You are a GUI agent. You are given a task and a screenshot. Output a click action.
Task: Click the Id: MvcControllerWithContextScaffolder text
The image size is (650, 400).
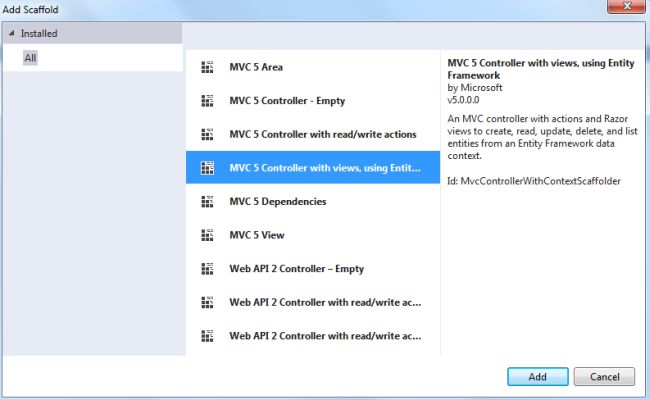[x=534, y=181]
